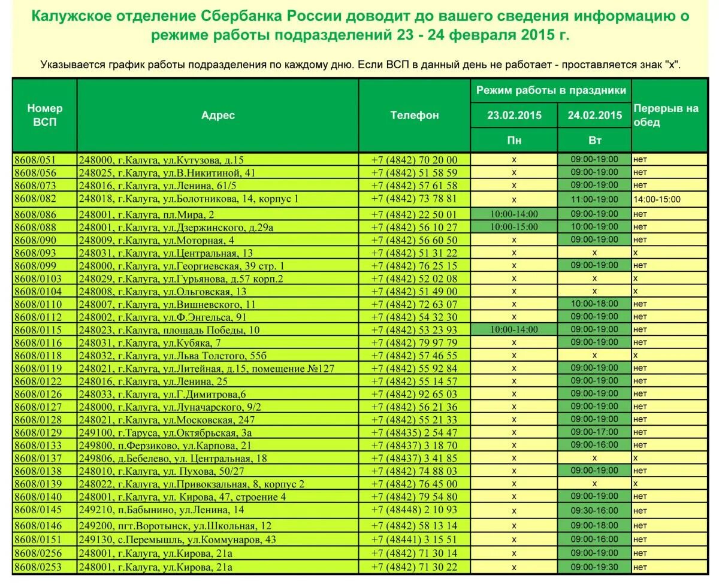This screenshot has width=719, height=588.
Task: Select address 'ул.Кутузова, д.15'
Action: click(203, 160)
